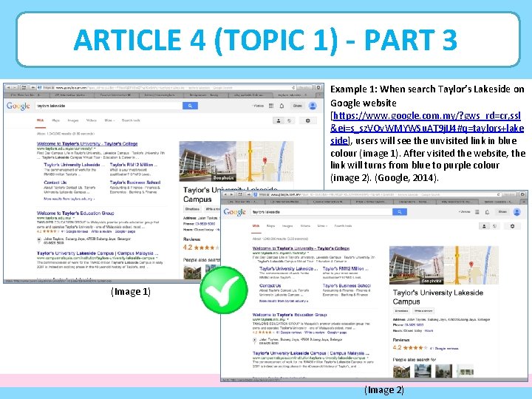532x399 pixels.
Task: Click the browser forward arrow in Image 2
Action: click(232, 194)
